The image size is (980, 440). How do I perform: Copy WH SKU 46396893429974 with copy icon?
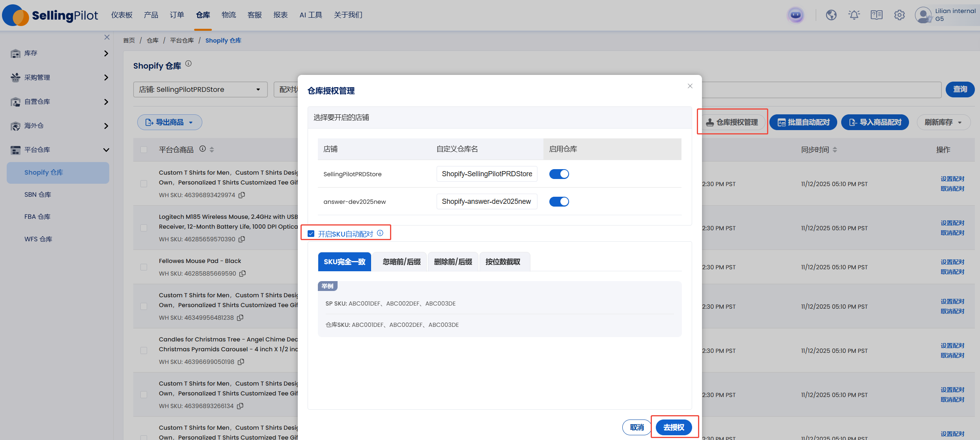point(242,195)
